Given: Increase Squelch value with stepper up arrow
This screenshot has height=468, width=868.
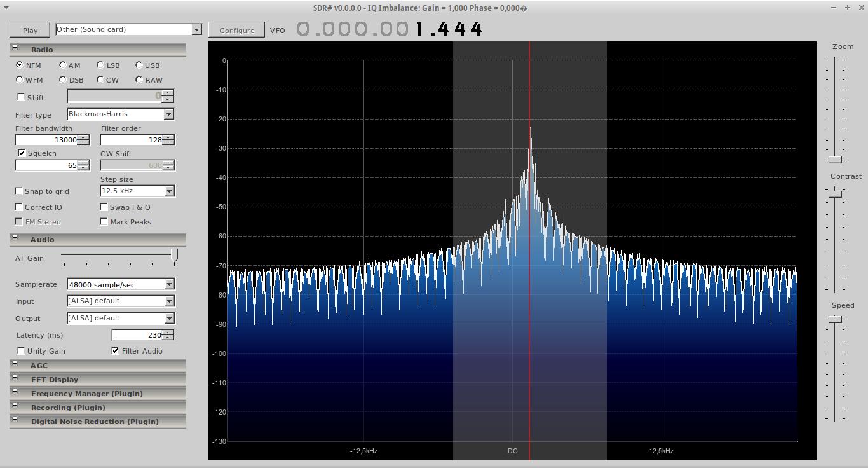Looking at the screenshot, I should coord(83,163).
